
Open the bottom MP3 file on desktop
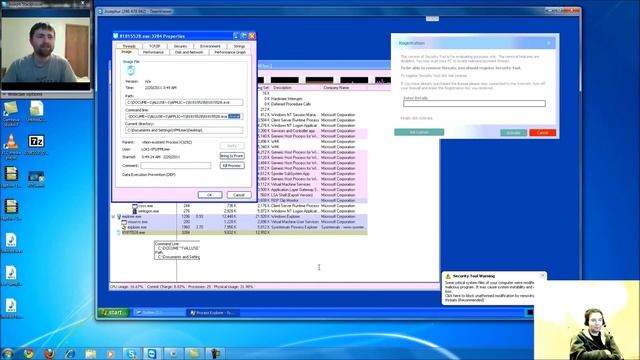11,309
